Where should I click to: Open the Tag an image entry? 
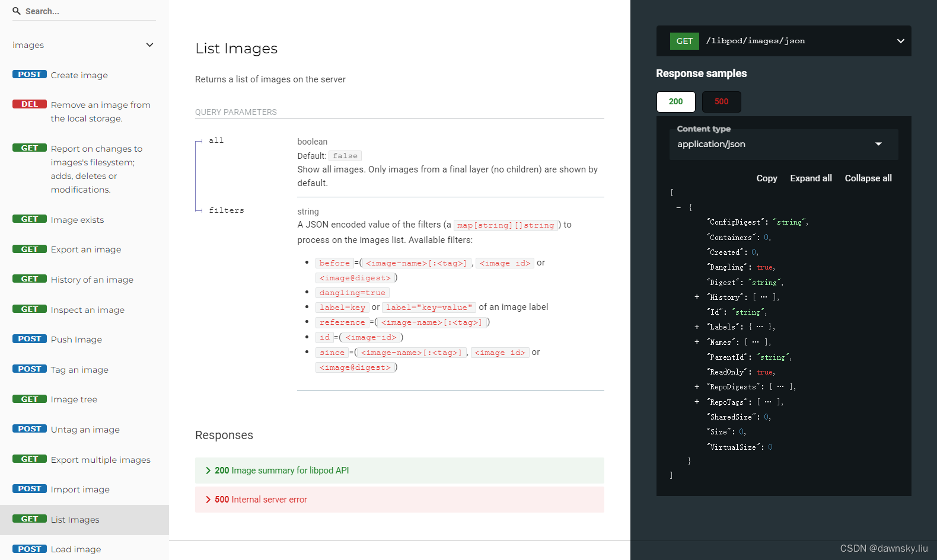84,370
